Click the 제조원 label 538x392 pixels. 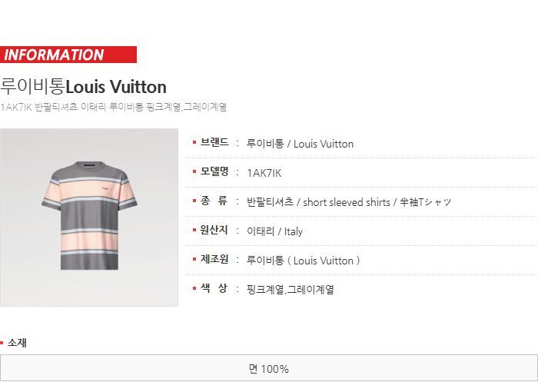click(x=214, y=259)
